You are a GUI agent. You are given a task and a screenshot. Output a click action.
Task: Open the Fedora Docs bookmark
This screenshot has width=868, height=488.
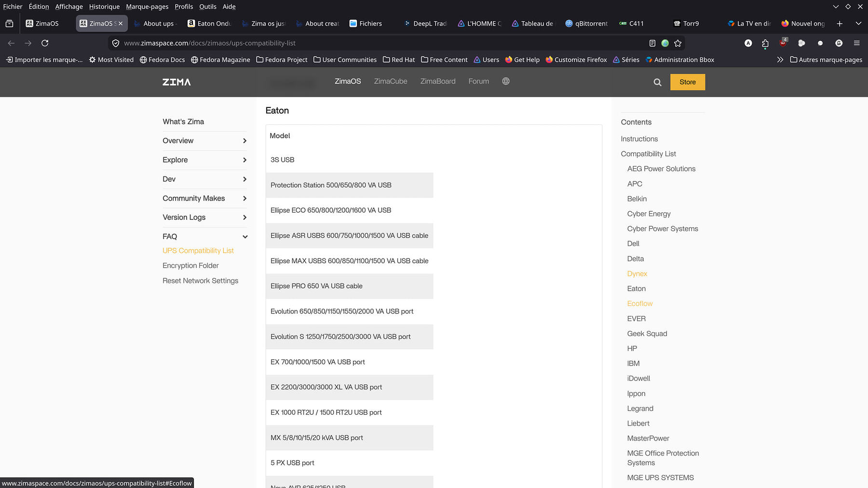(163, 60)
